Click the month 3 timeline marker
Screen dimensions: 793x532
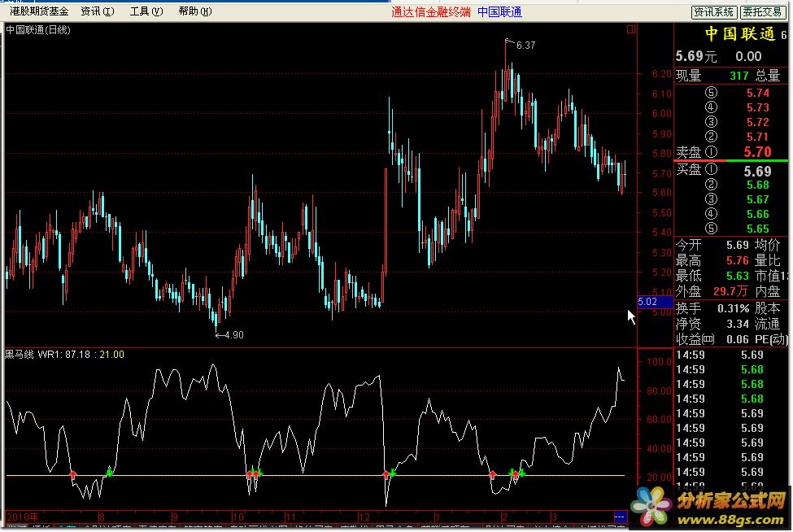coord(555,517)
